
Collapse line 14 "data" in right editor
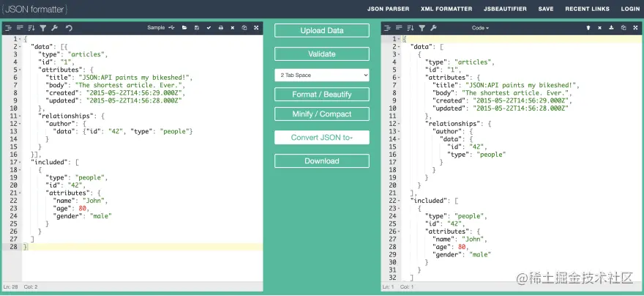click(x=400, y=139)
